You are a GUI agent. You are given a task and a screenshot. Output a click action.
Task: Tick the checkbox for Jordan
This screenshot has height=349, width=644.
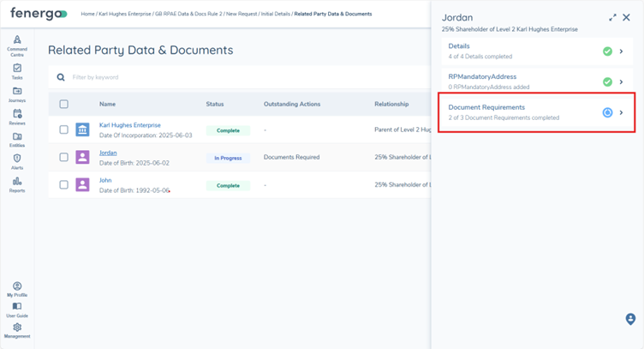[63, 158]
